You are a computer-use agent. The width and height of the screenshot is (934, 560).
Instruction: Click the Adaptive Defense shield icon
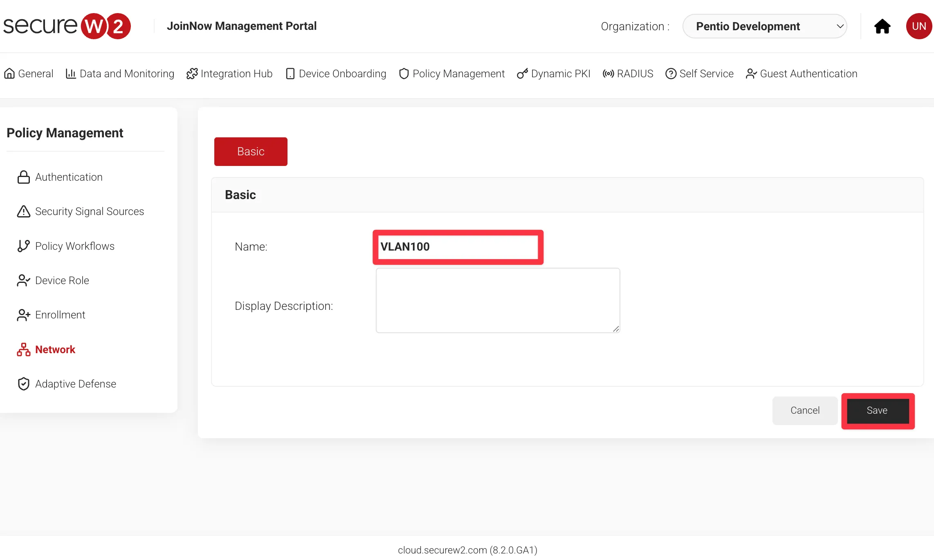tap(23, 384)
